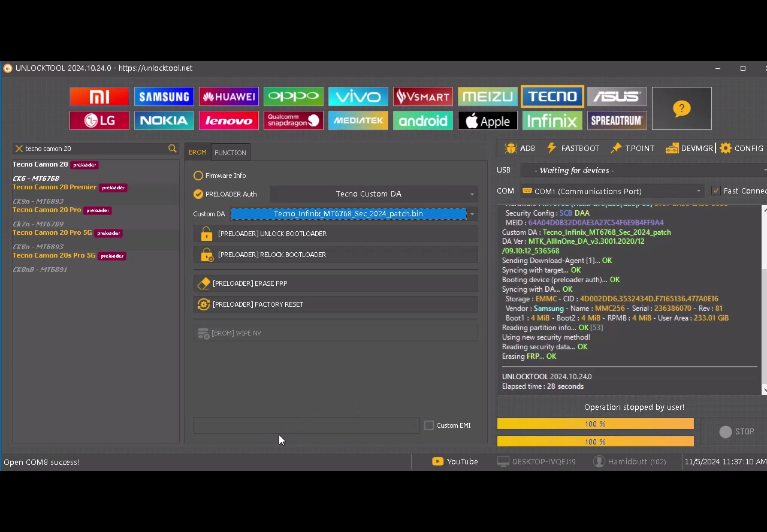Click the STOP button
The image size is (767, 532).
[736, 431]
